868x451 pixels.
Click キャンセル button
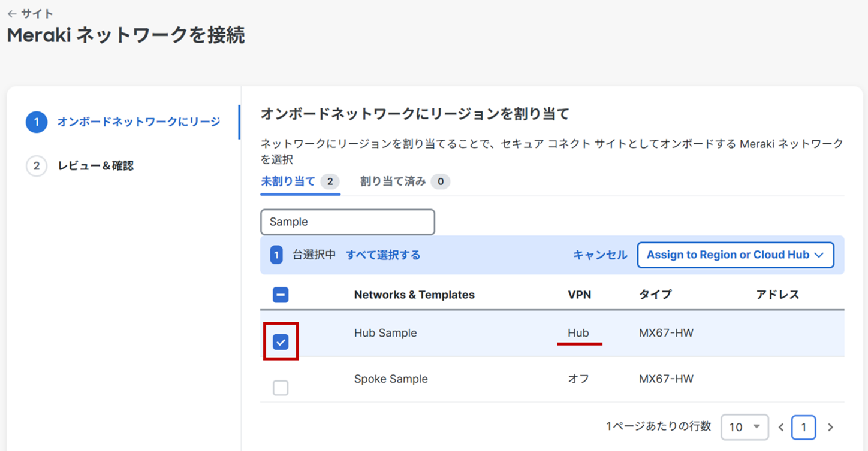[x=600, y=255]
